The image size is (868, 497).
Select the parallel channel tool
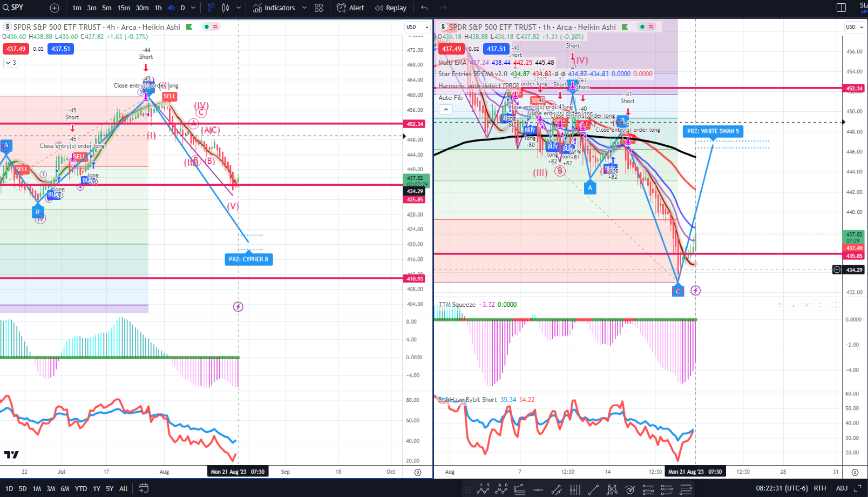point(557,490)
